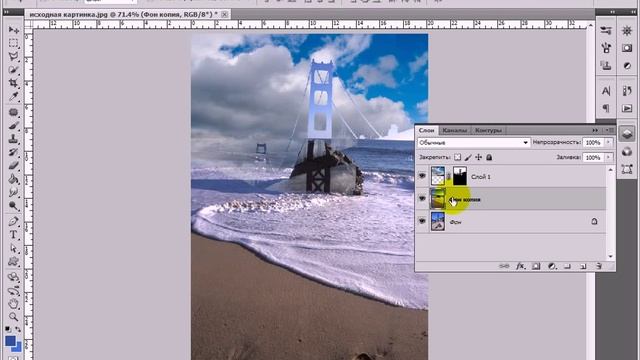Toggle lock image pixels brush icon

click(468, 157)
